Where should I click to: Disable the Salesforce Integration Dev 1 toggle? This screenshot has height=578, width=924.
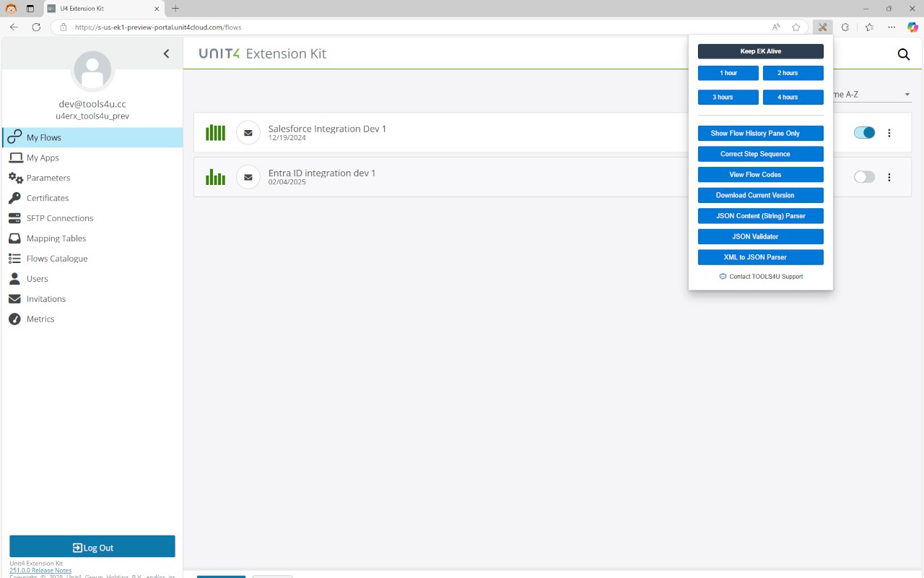[864, 133]
